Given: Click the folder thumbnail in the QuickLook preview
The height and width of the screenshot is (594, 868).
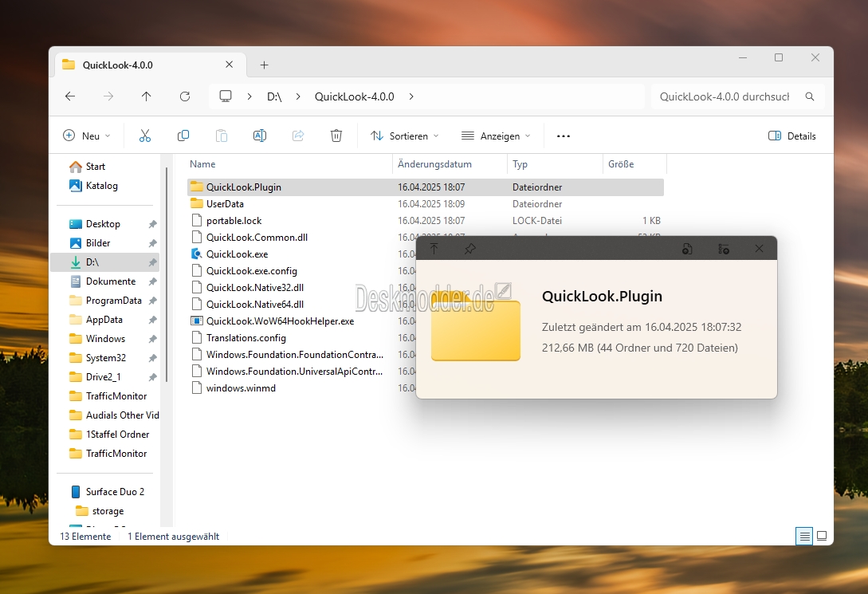Looking at the screenshot, I should click(476, 327).
